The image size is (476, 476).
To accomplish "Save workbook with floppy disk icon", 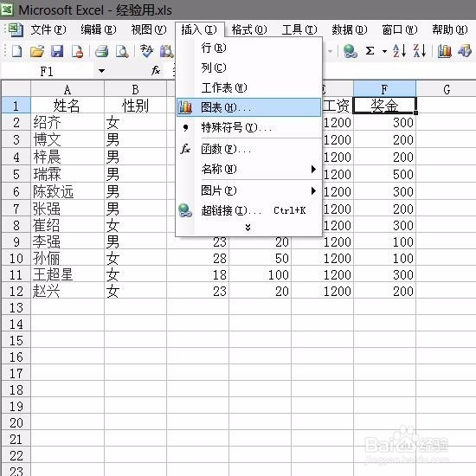I will 57,51.
